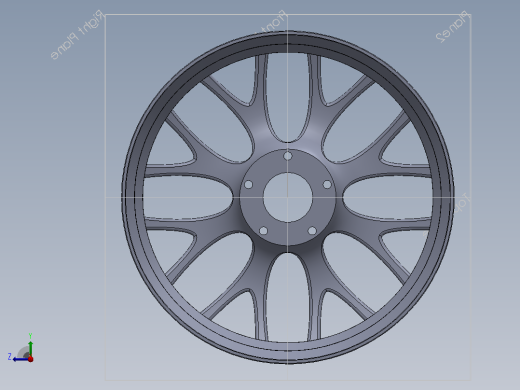
Task: Select the Right Plane label
Action: tap(77, 35)
